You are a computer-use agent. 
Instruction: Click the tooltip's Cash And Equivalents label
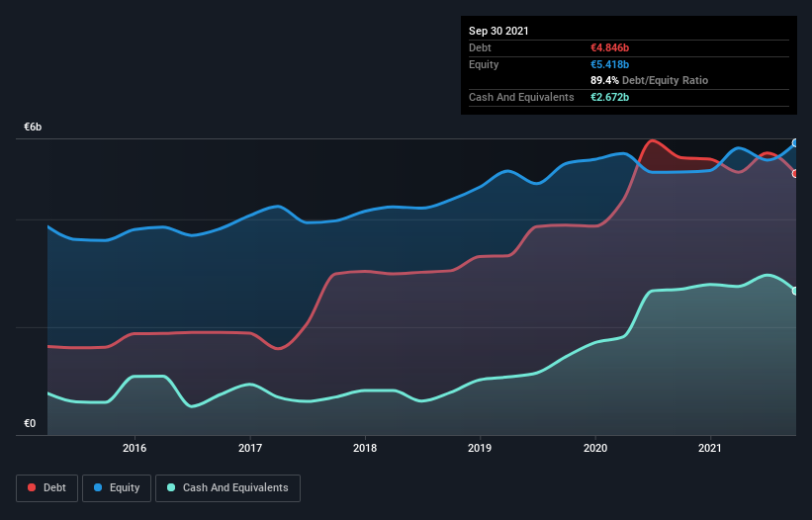pos(521,97)
